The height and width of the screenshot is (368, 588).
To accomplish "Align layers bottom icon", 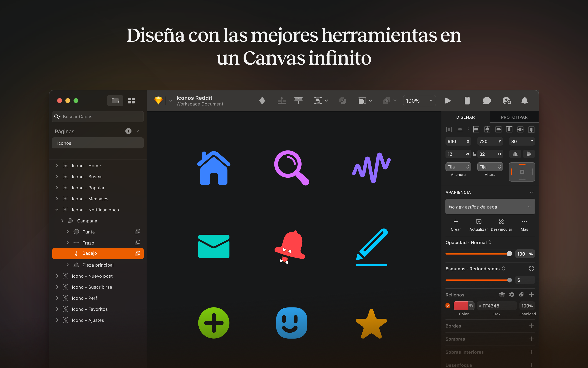I will (x=531, y=129).
